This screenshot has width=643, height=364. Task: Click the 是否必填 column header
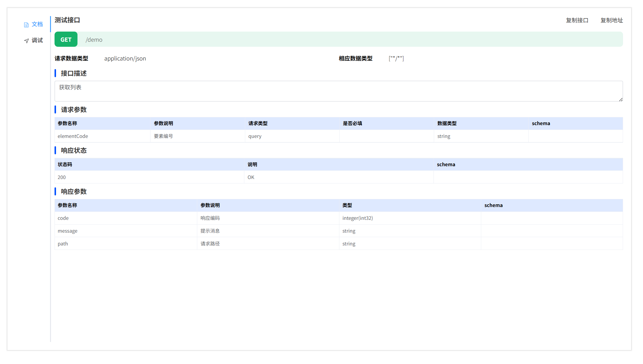(x=352, y=123)
